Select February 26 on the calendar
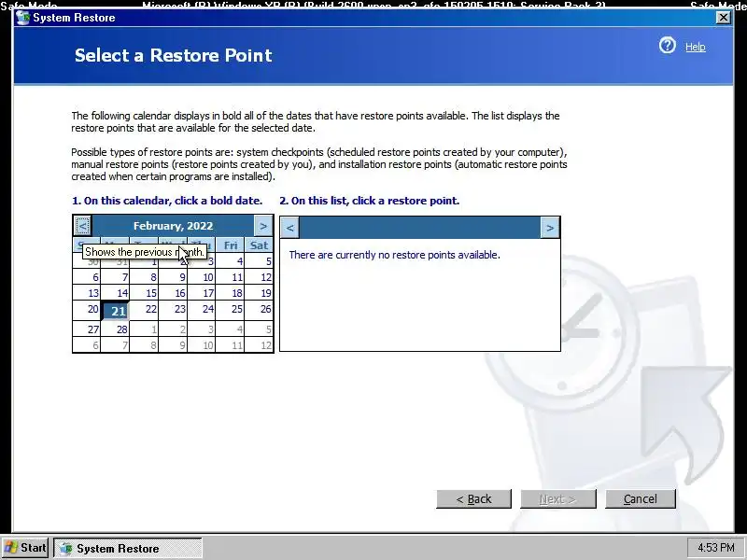The width and height of the screenshot is (747, 560). pyautogui.click(x=260, y=310)
